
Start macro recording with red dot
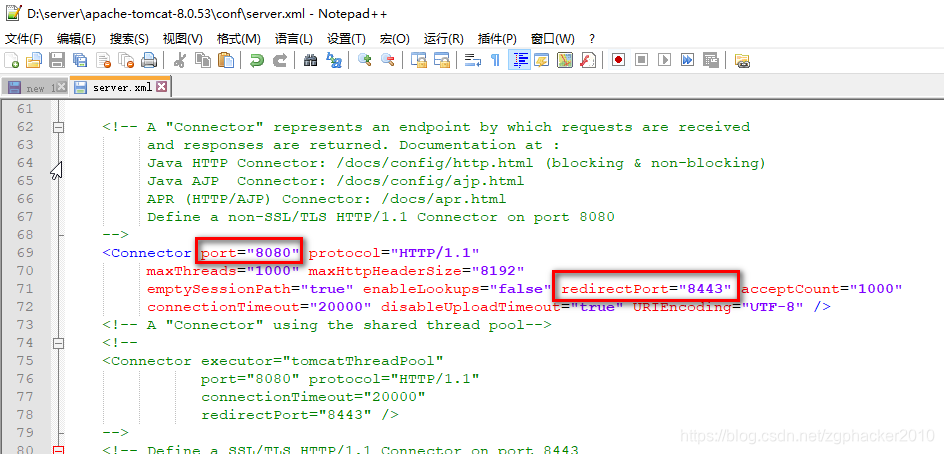618,60
